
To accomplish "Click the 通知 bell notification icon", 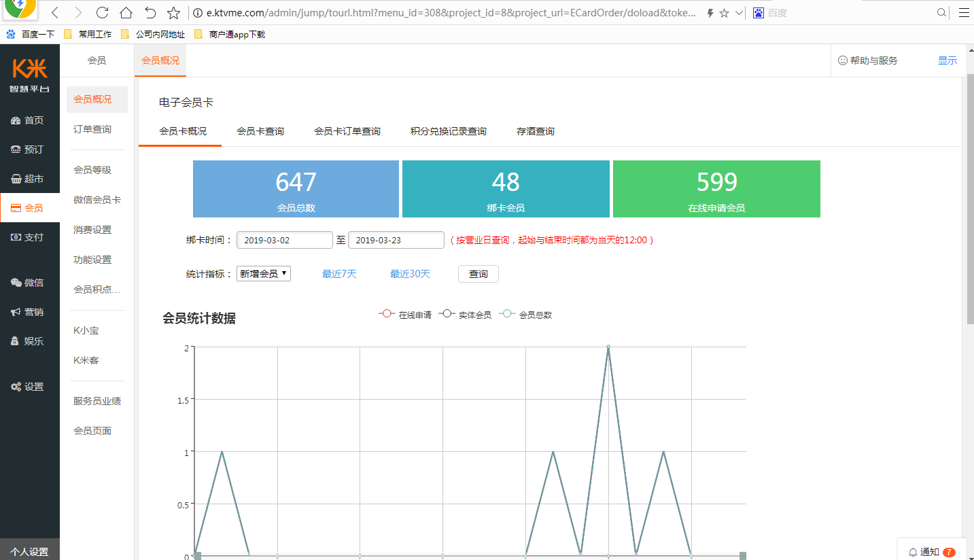I will [913, 553].
